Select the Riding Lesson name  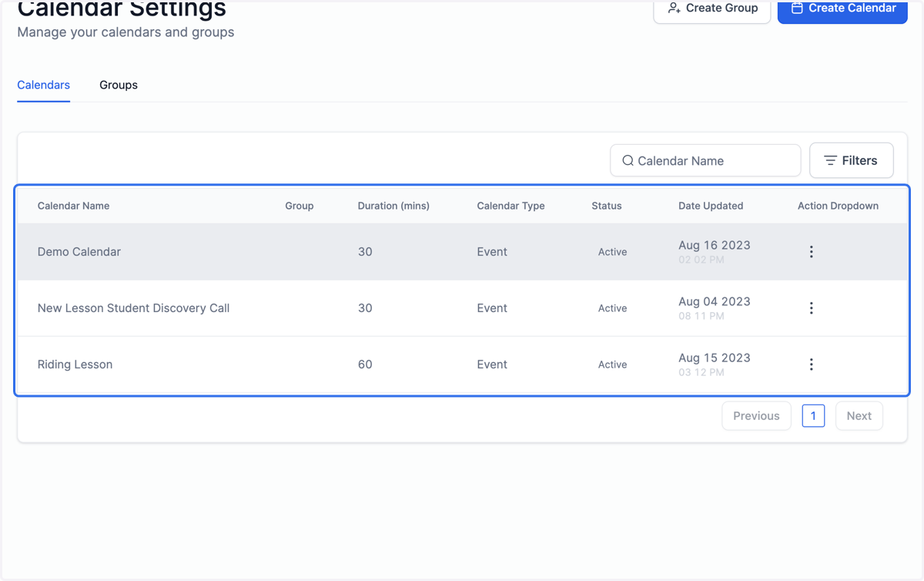75,364
